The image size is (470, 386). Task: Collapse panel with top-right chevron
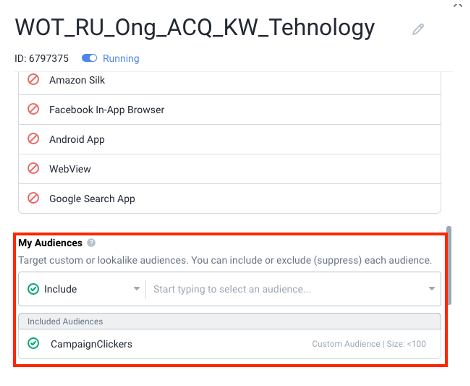[458, 6]
